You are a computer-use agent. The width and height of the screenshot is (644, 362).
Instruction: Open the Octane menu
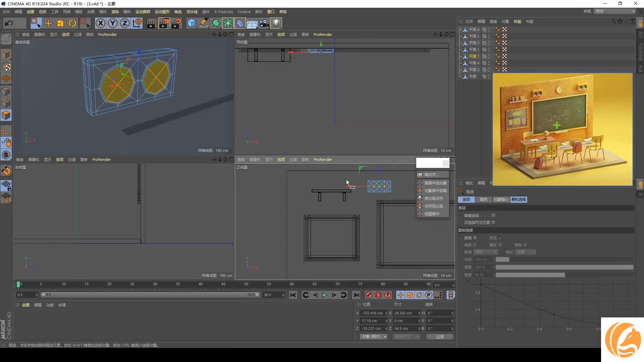(244, 12)
